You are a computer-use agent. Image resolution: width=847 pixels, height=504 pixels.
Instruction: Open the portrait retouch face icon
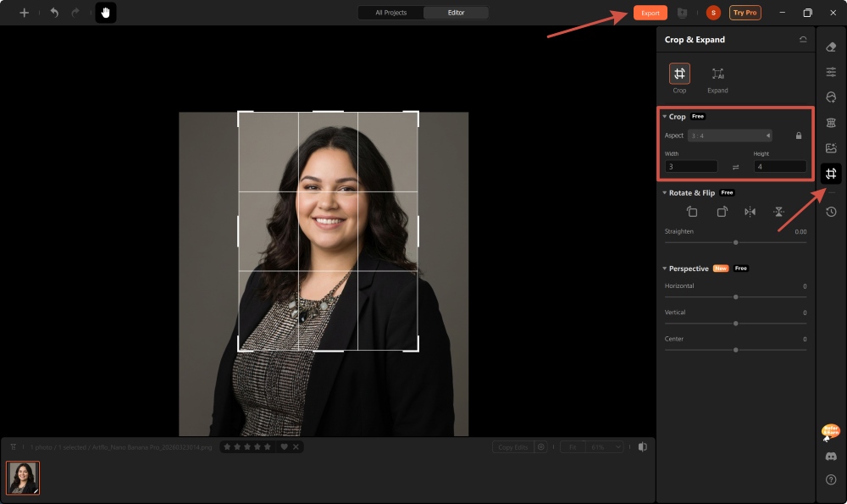(831, 97)
